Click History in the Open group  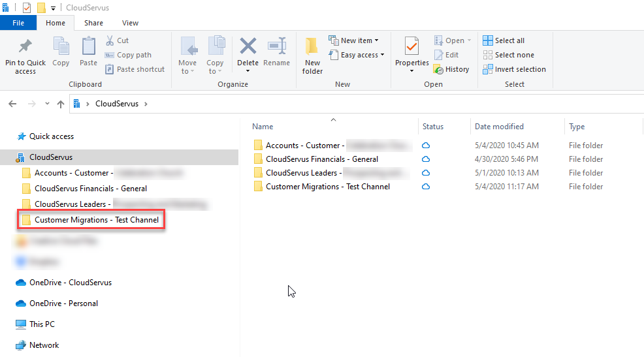coord(451,69)
